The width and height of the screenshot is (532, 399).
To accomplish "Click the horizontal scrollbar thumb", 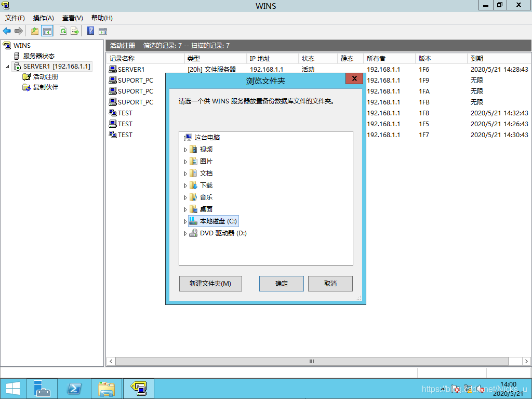I will pos(312,362).
